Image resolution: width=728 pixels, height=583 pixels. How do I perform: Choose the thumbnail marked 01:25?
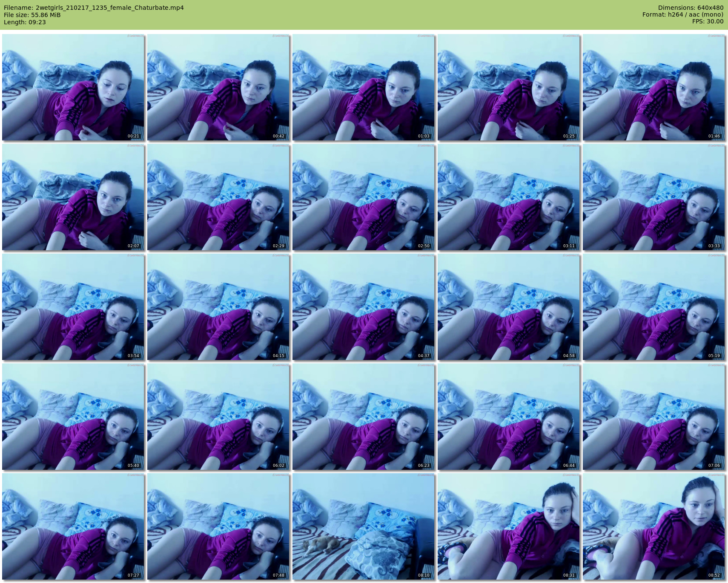[509, 87]
